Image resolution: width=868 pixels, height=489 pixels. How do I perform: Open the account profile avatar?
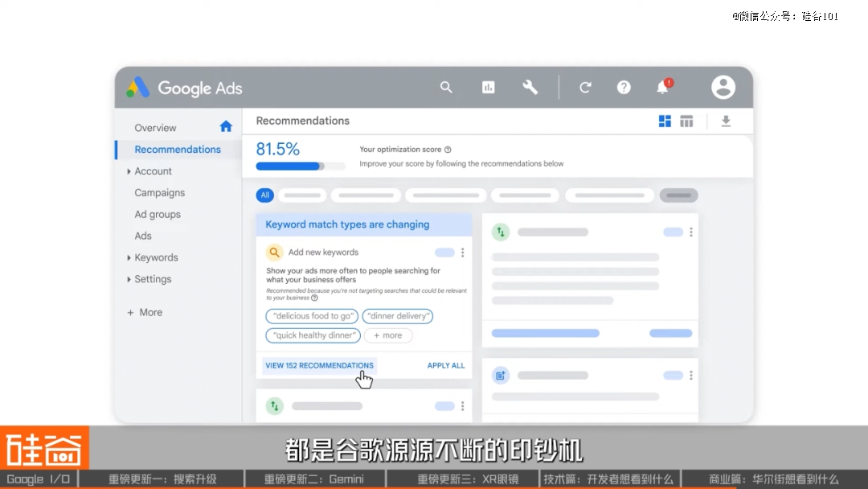coord(723,87)
